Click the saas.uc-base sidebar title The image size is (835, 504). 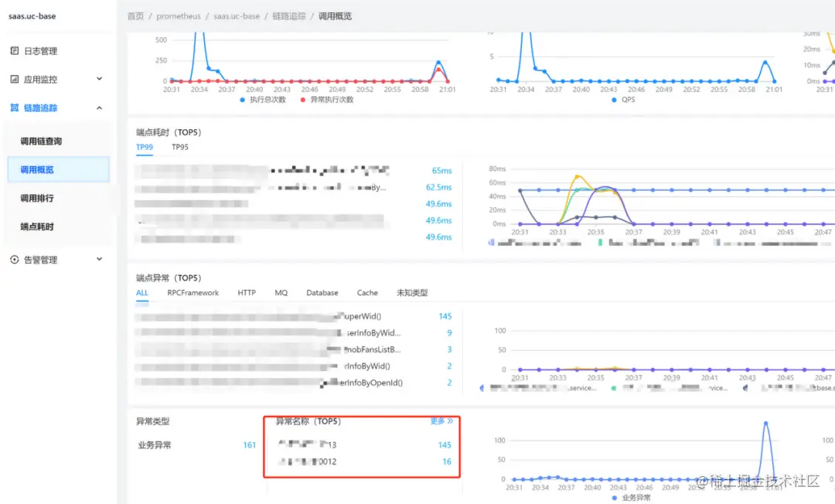32,16
